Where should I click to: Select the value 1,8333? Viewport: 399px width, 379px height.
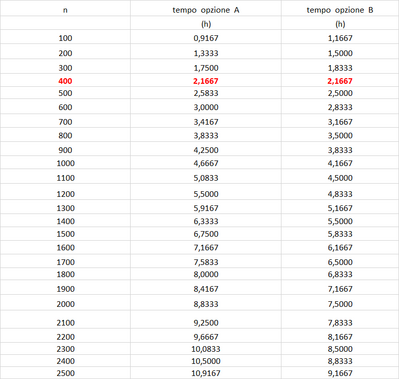click(340, 68)
